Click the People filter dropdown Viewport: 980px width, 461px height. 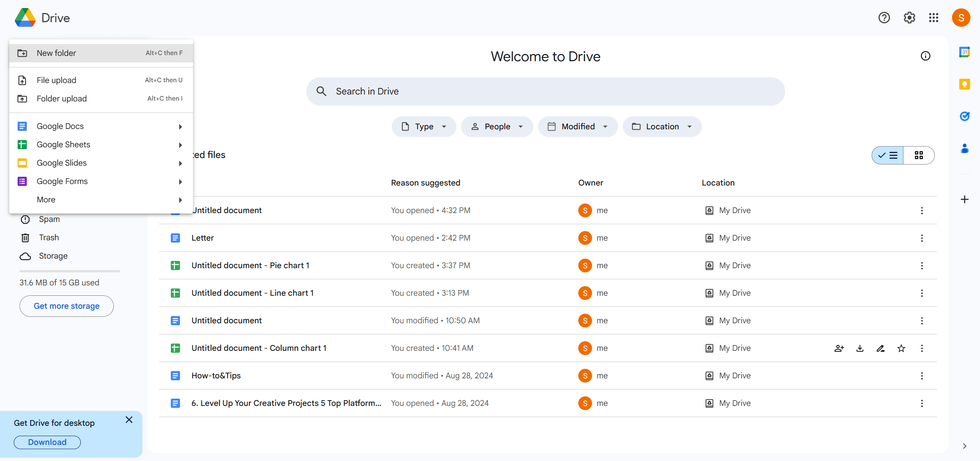(x=497, y=126)
